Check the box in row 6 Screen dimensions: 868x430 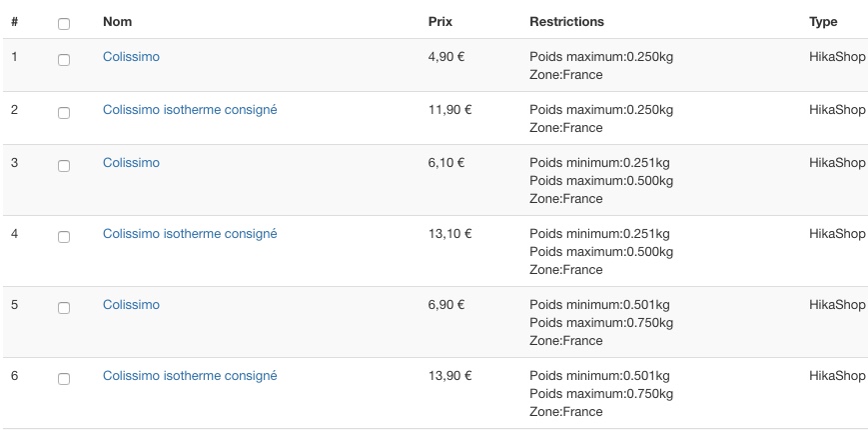pyautogui.click(x=64, y=380)
